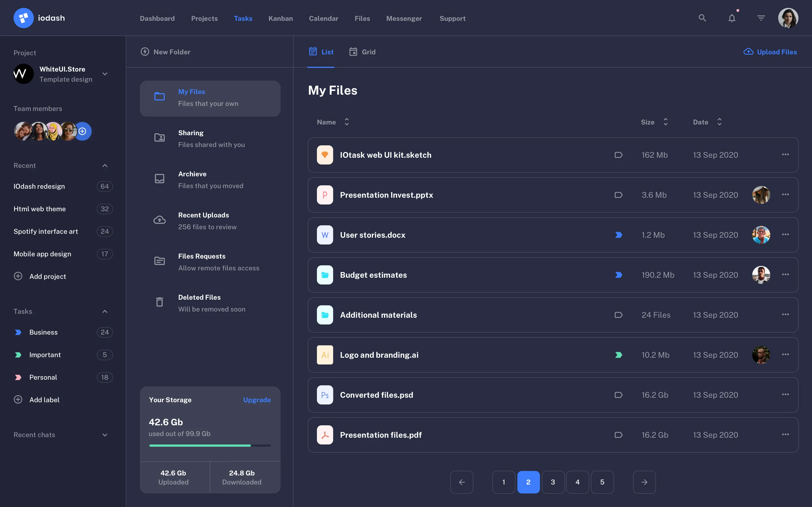812x507 pixels.
Task: Open the Kanban menu item
Action: coord(280,18)
